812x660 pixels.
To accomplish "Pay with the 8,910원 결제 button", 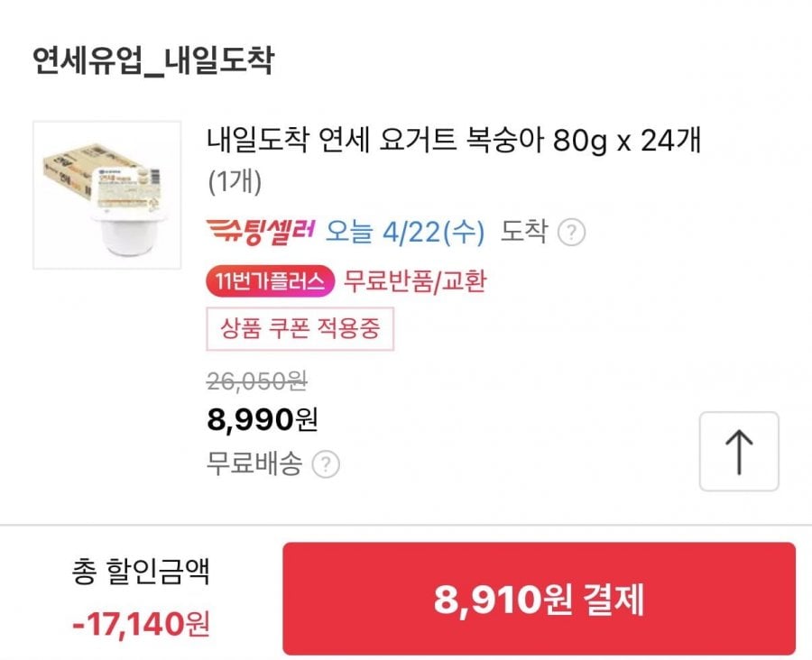I will (539, 599).
